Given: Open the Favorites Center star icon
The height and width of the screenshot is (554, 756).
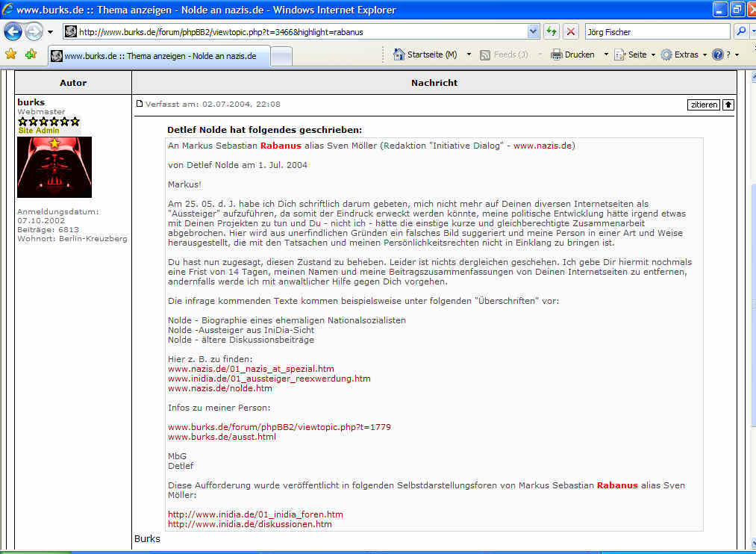Looking at the screenshot, I should pos(10,55).
